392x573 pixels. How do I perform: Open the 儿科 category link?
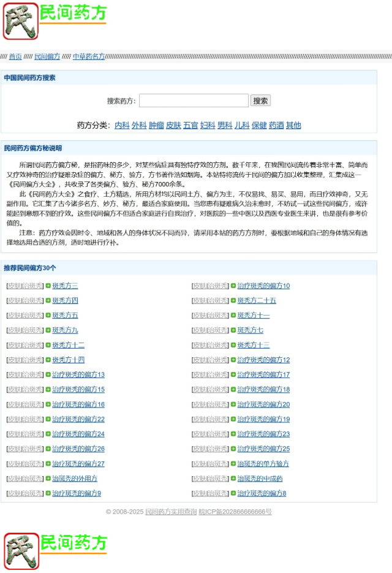pyautogui.click(x=242, y=125)
